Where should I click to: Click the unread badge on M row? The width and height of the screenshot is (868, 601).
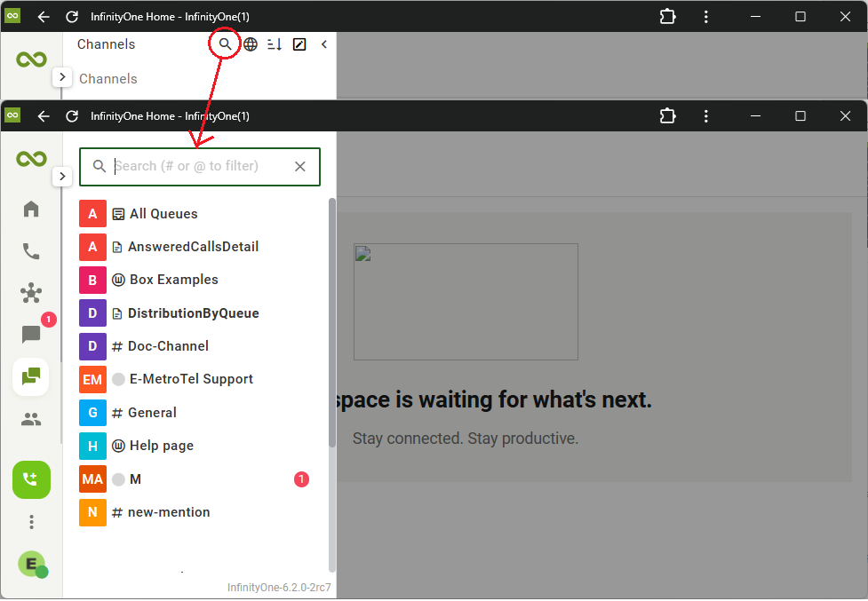[x=301, y=479]
